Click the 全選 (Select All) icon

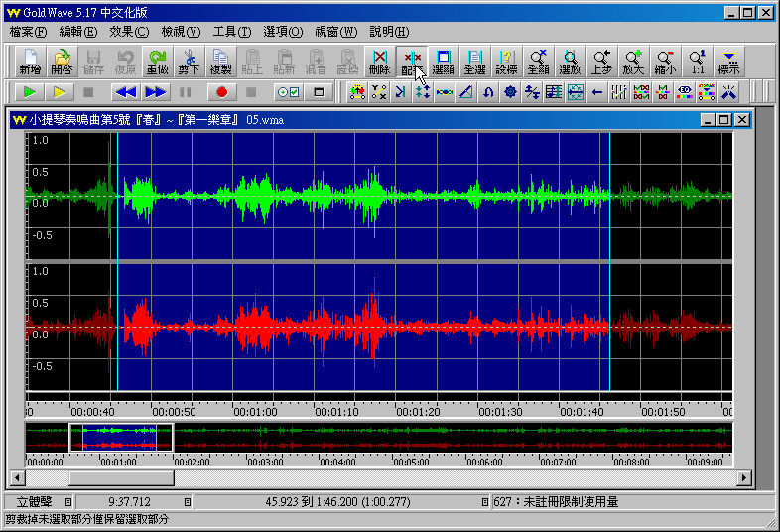pyautogui.click(x=474, y=62)
